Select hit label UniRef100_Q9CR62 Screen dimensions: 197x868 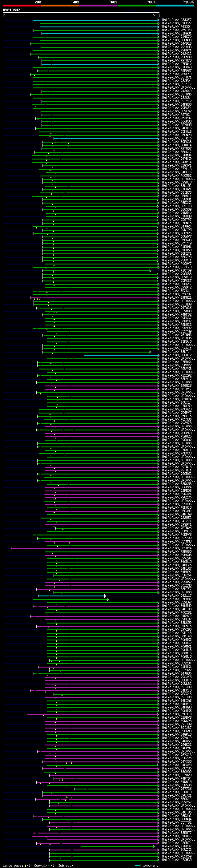pyautogui.click(x=176, y=474)
